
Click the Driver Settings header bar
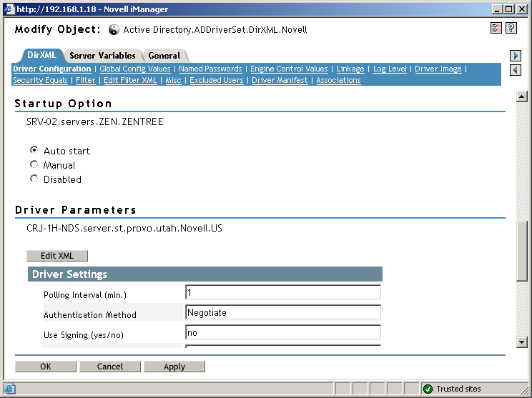[205, 274]
